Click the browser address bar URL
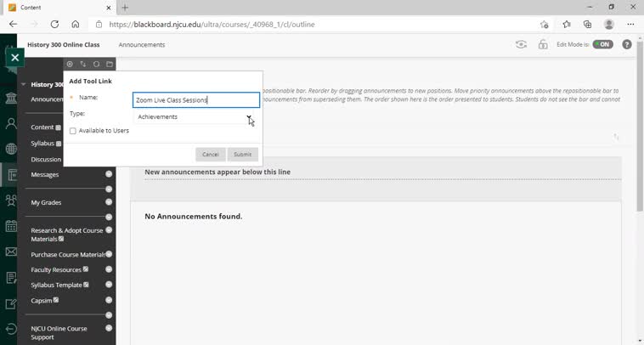The image size is (644, 345). pos(212,25)
